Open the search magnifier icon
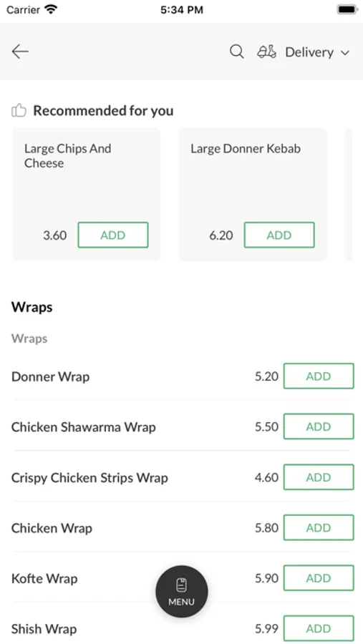 236,52
